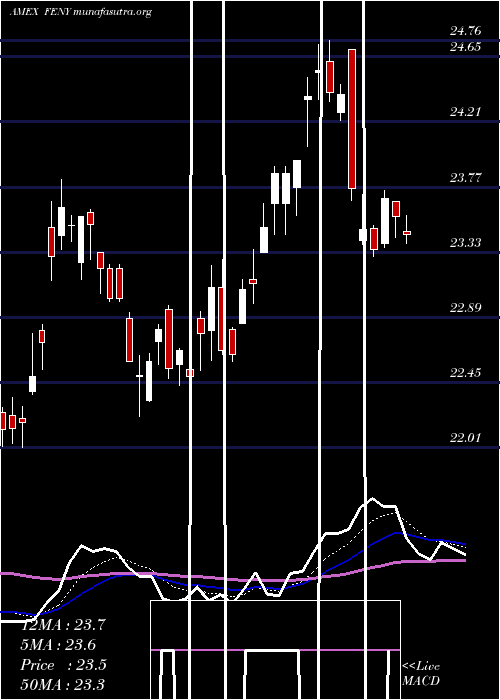The image size is (500, 700).
Task: Click the 50MA : 23.3 readout
Action: click(63, 684)
